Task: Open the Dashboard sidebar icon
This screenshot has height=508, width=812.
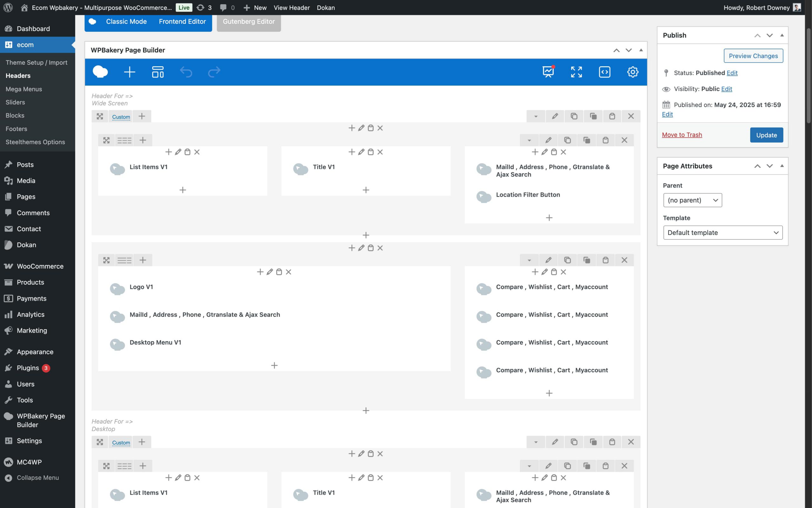Action: point(8,29)
